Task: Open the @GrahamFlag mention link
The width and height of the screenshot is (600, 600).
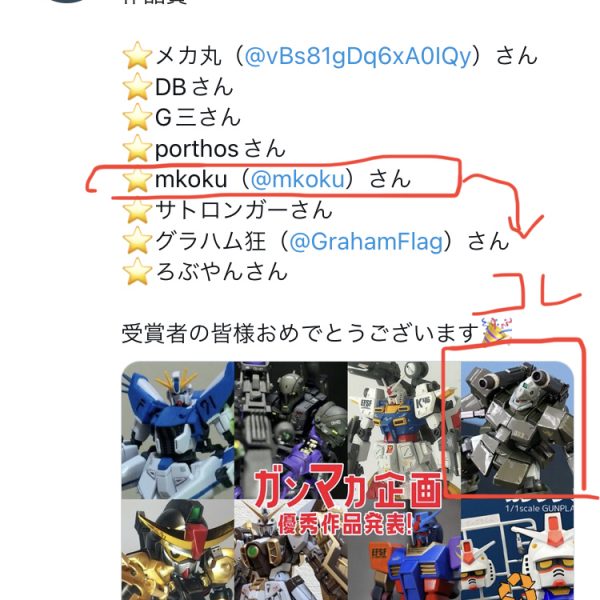Action: click(x=366, y=241)
